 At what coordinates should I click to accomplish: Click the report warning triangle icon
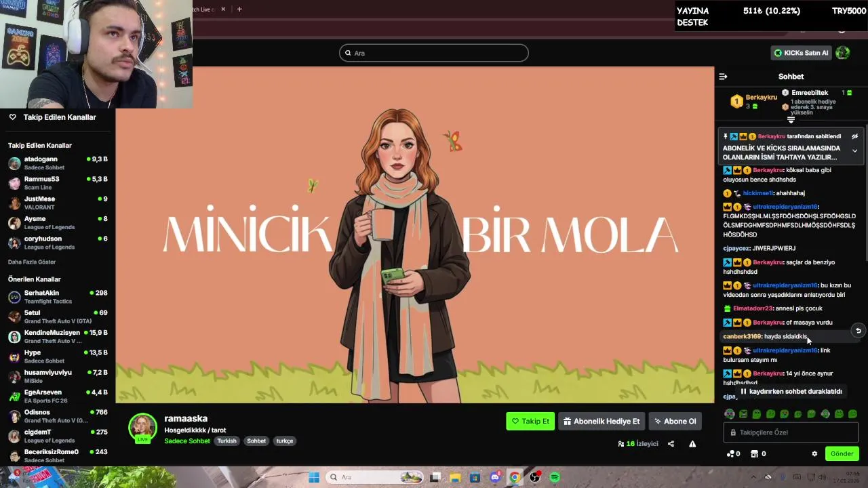[692, 444]
